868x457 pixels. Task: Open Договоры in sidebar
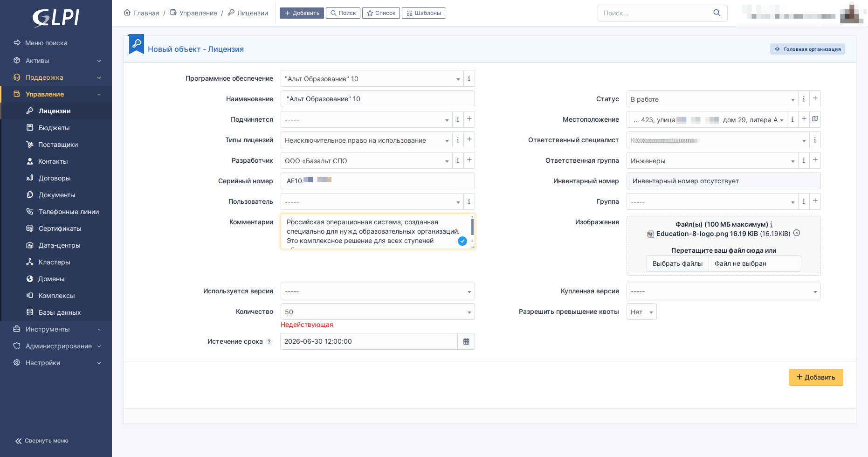pyautogui.click(x=57, y=178)
